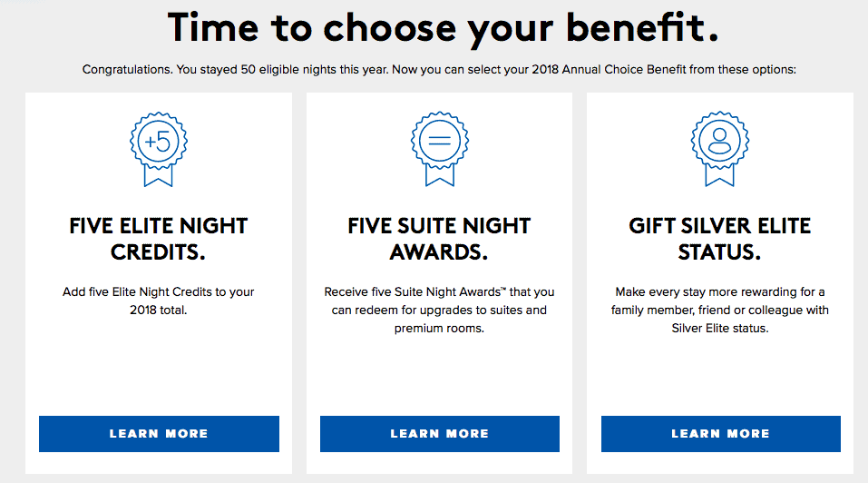Click the 'Receive five Suite Night Awards' description
This screenshot has height=483, width=868.
440,310
